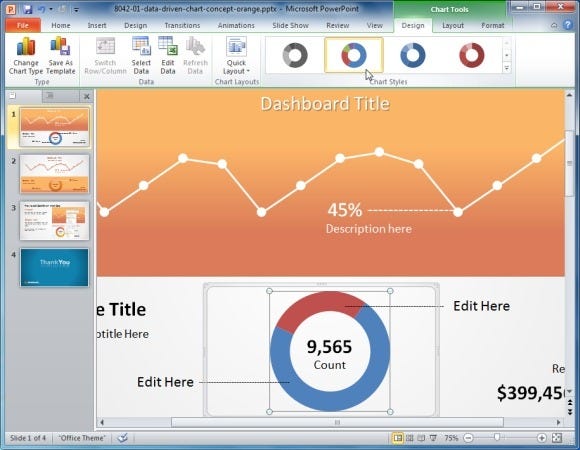Open Chart Tools Design tab
This screenshot has height=450, width=580.
[413, 25]
